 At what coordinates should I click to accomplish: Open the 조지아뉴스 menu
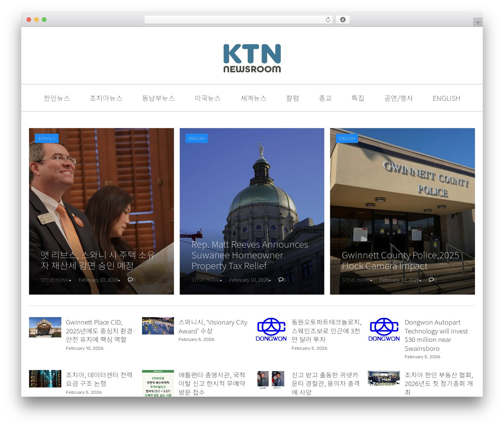coord(106,98)
